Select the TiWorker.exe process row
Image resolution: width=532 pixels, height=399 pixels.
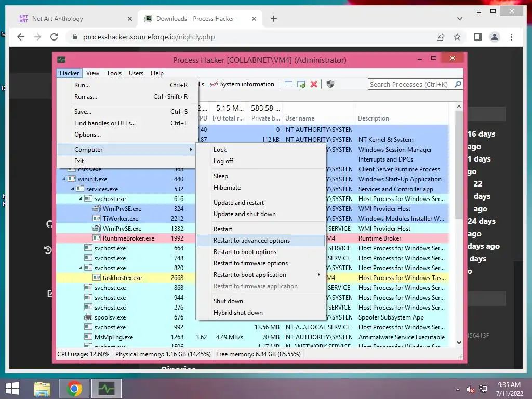(x=253, y=219)
